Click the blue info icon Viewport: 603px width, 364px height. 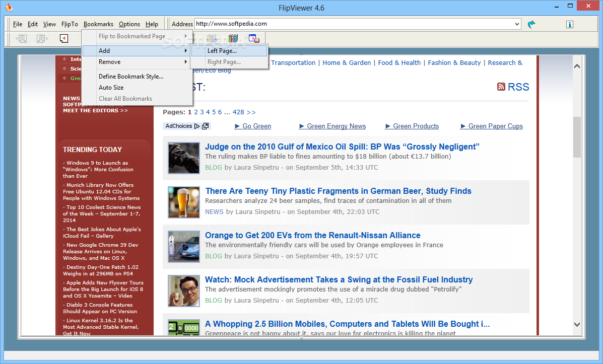(x=570, y=25)
